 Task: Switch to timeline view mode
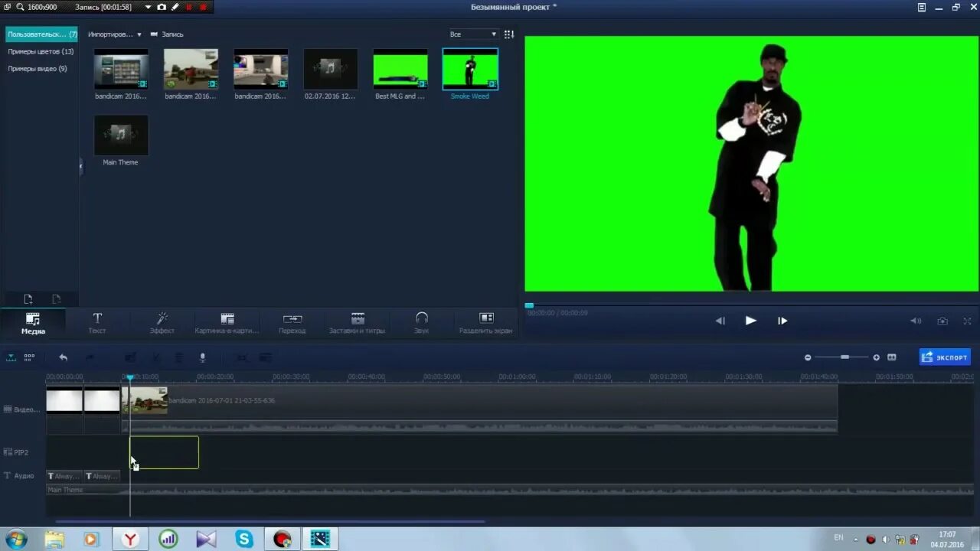click(11, 357)
